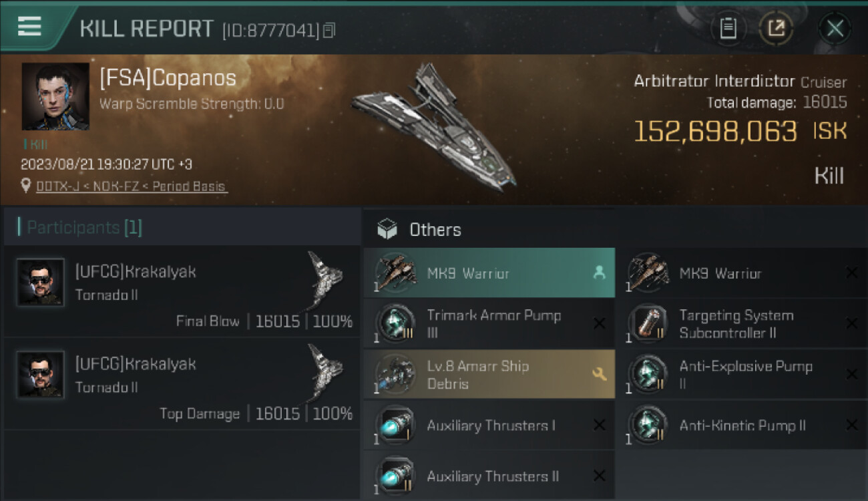
Task: Select Lv.8 Amarr Ship Debris row
Action: click(x=489, y=375)
